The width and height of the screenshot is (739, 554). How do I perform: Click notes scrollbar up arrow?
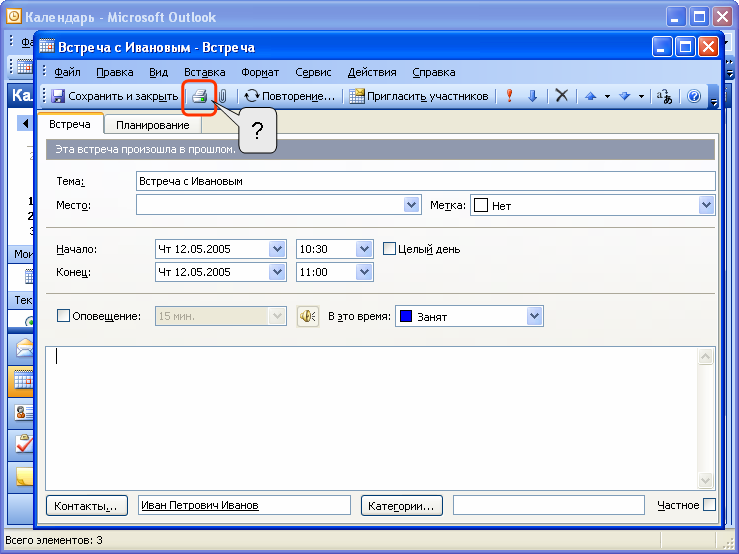click(x=706, y=356)
